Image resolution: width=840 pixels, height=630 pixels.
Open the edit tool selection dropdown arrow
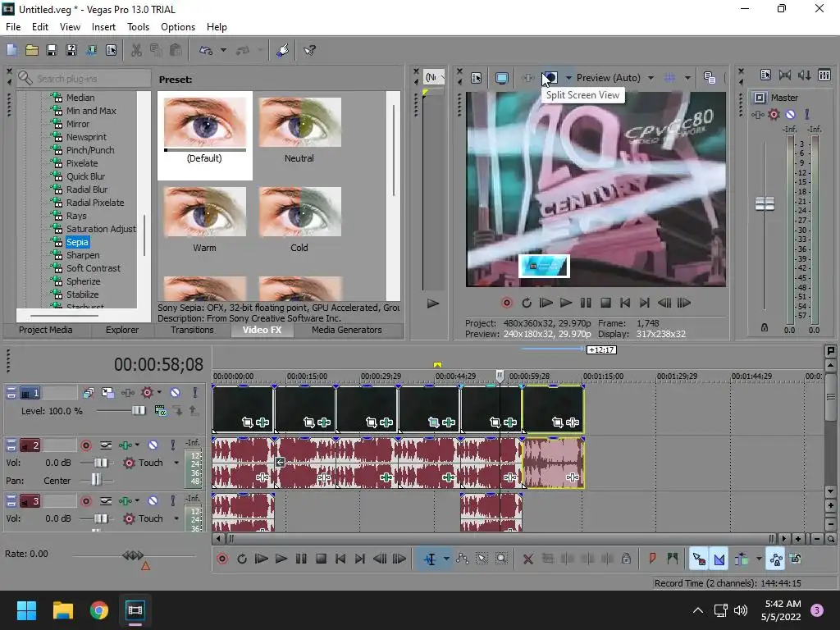[446, 559]
